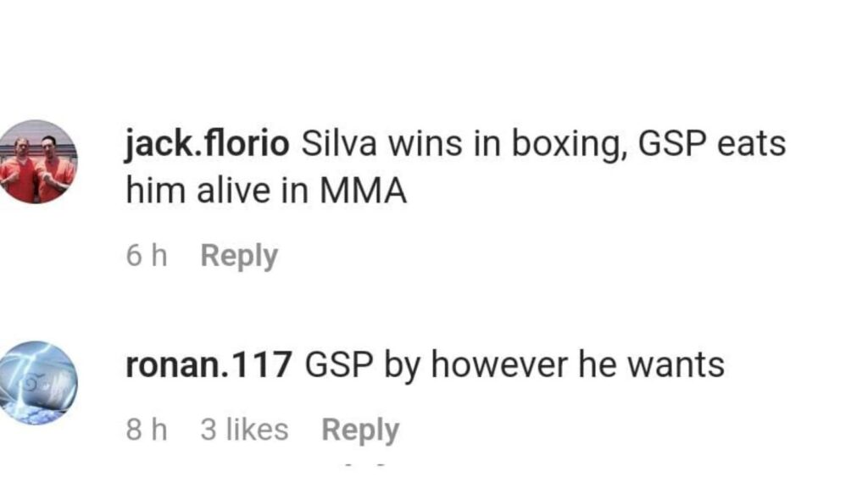The image size is (868, 488).
Task: Click the 6 h timestamp
Action: point(147,256)
